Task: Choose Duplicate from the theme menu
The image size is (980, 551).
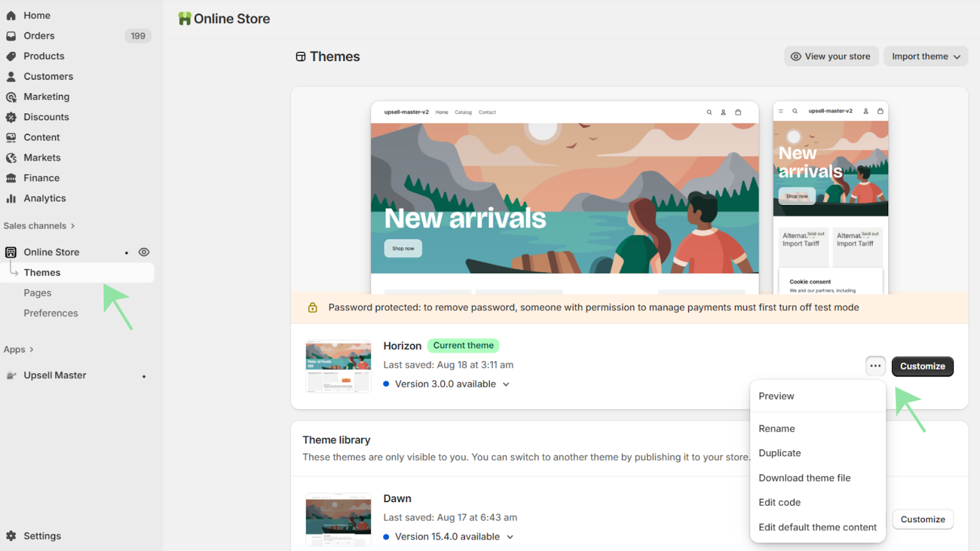Action: click(780, 453)
